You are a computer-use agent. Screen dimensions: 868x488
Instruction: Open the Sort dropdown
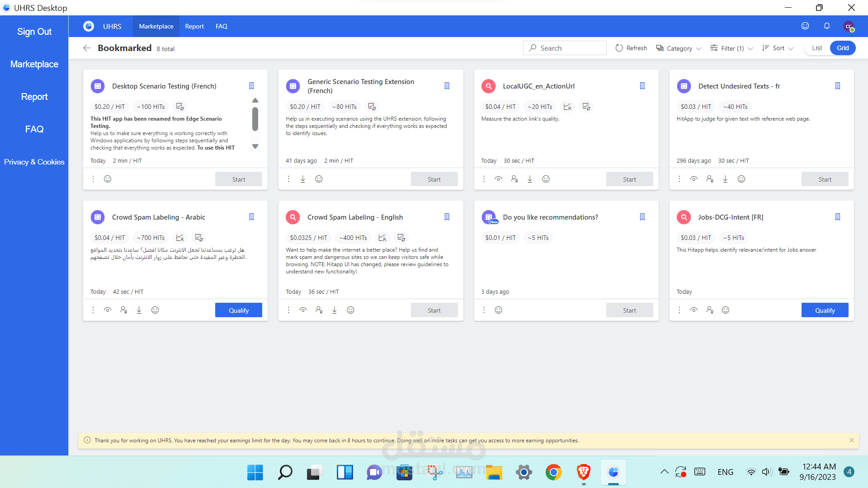click(x=778, y=48)
